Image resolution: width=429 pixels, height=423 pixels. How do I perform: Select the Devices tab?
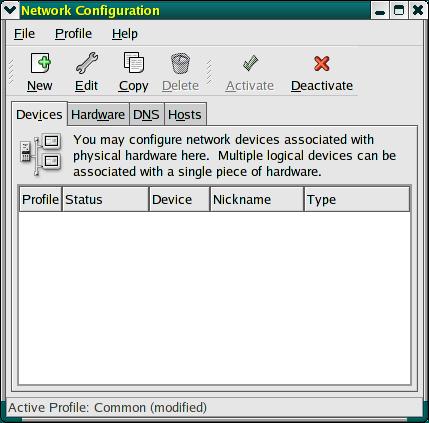39,114
